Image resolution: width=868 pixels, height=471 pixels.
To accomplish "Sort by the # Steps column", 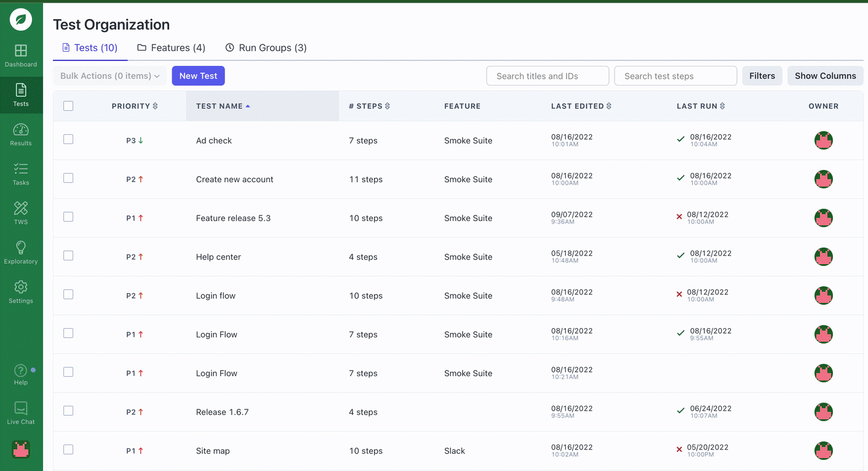I will [369, 106].
